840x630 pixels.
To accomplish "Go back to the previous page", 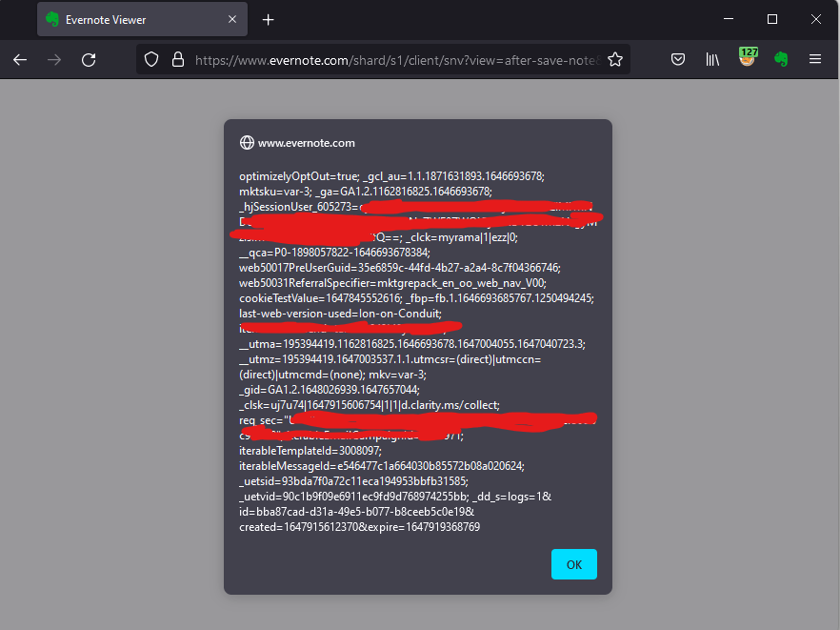I will coord(20,59).
